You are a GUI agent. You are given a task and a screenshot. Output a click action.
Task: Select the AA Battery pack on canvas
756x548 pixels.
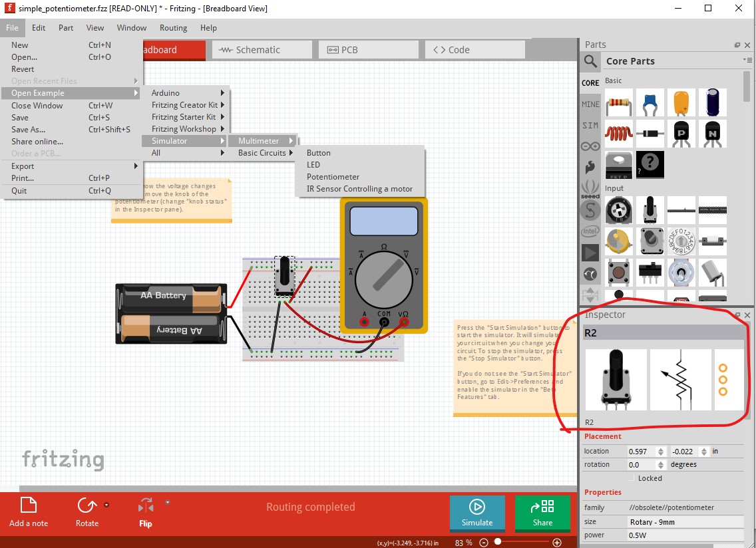click(171, 314)
